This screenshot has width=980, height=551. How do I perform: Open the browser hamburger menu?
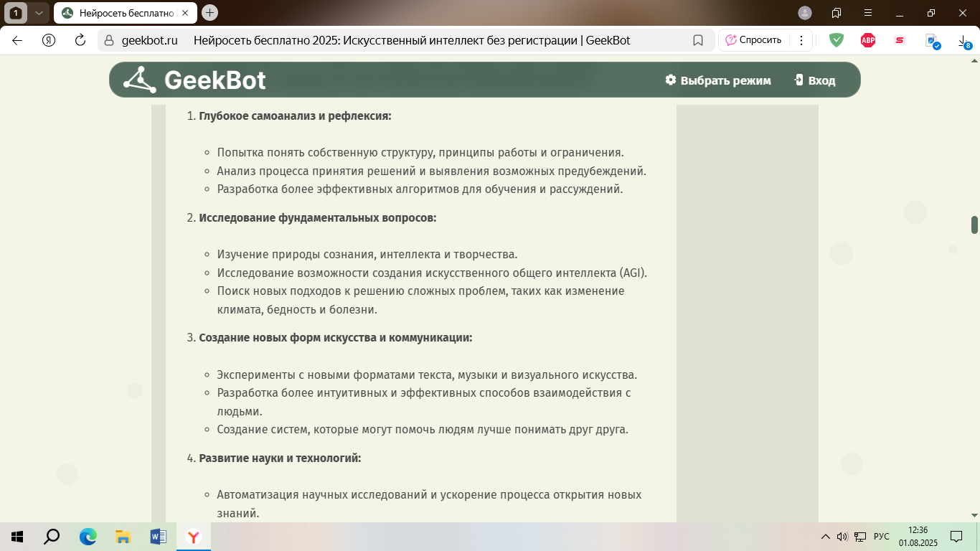pos(868,13)
